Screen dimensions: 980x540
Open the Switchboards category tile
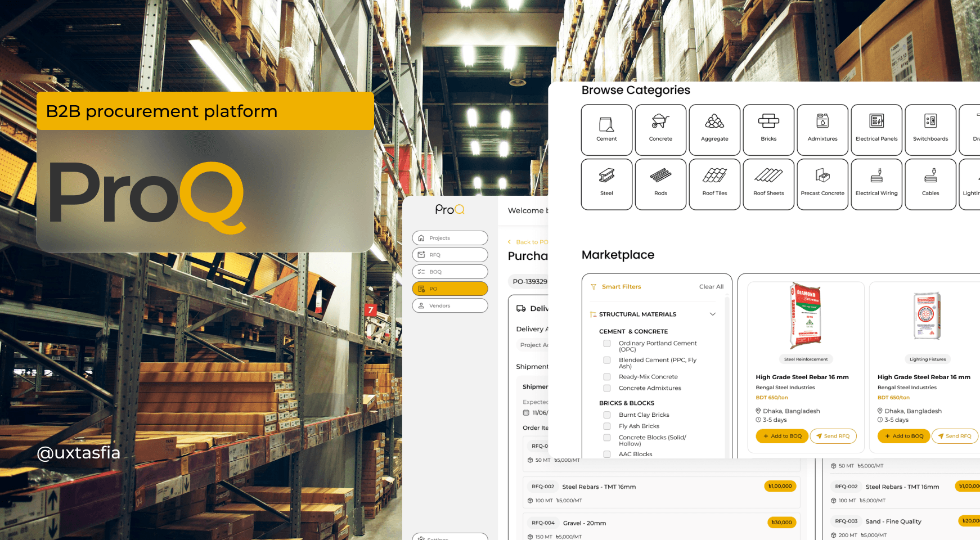tap(930, 130)
